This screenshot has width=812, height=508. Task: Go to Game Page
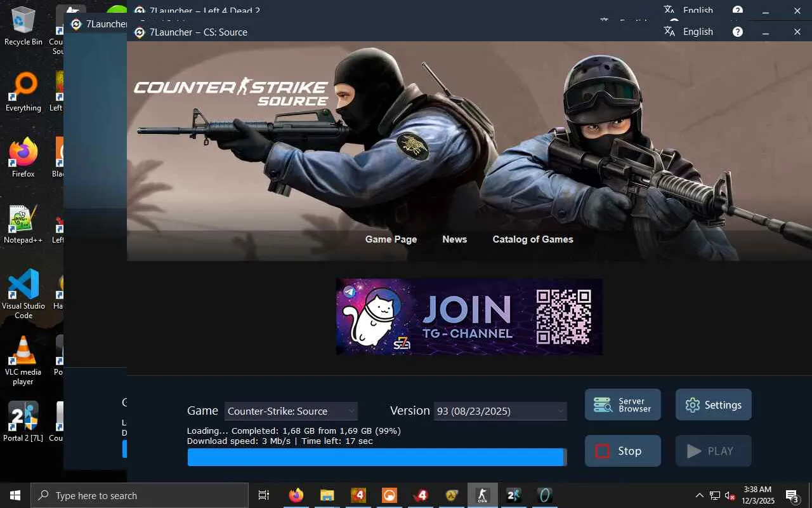(x=391, y=239)
